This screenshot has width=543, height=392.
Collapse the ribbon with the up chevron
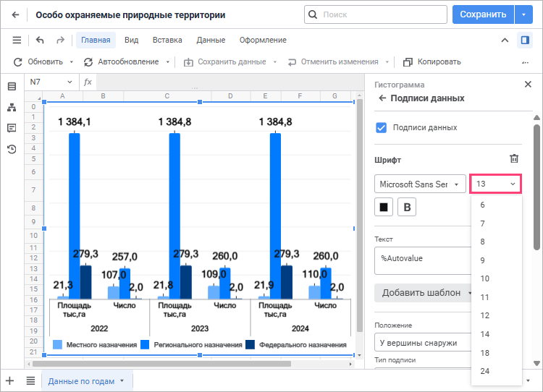(505, 40)
